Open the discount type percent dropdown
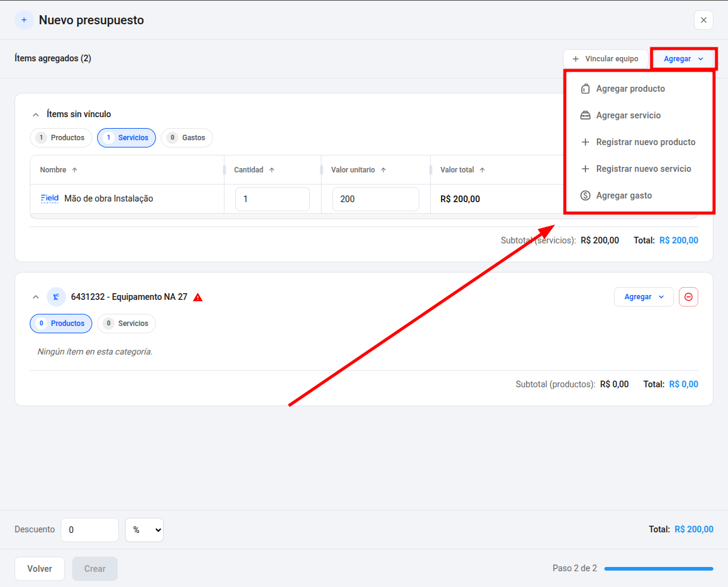 [144, 530]
